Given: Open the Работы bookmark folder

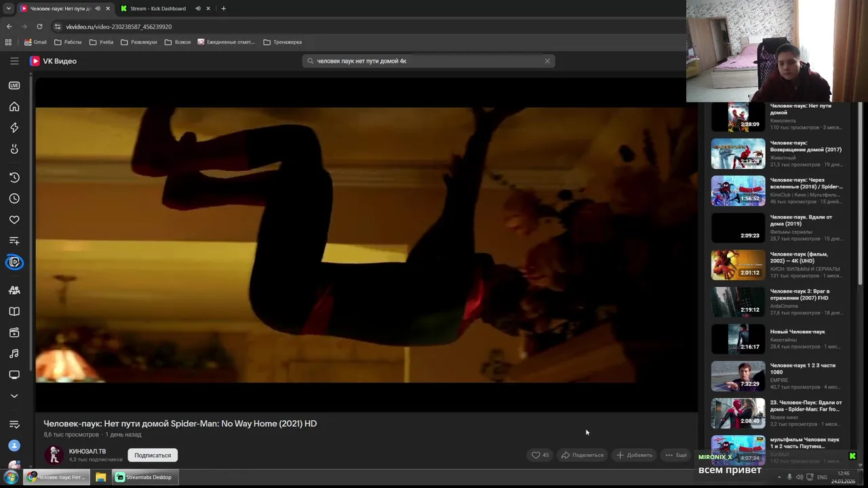Looking at the screenshot, I should tap(68, 42).
